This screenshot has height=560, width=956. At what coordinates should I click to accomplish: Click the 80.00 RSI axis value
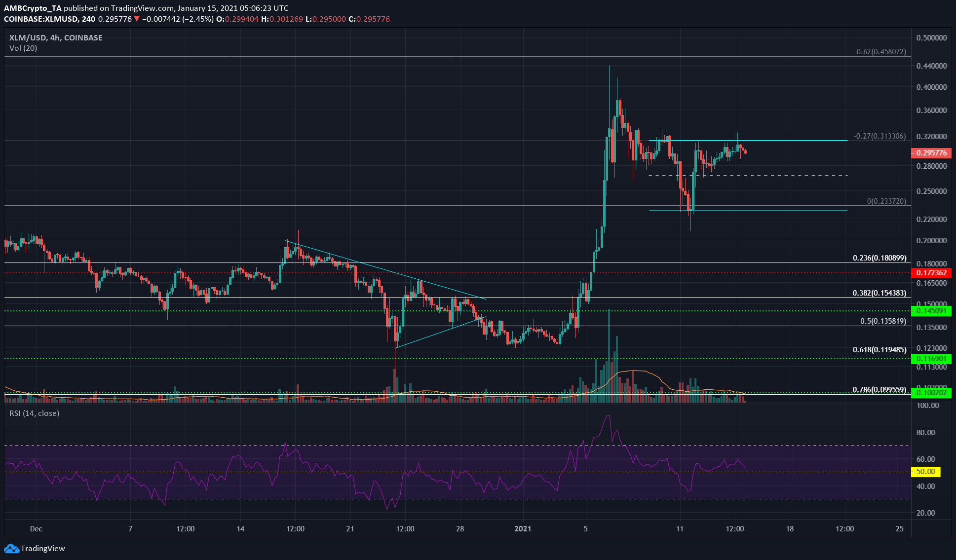pyautogui.click(x=926, y=432)
